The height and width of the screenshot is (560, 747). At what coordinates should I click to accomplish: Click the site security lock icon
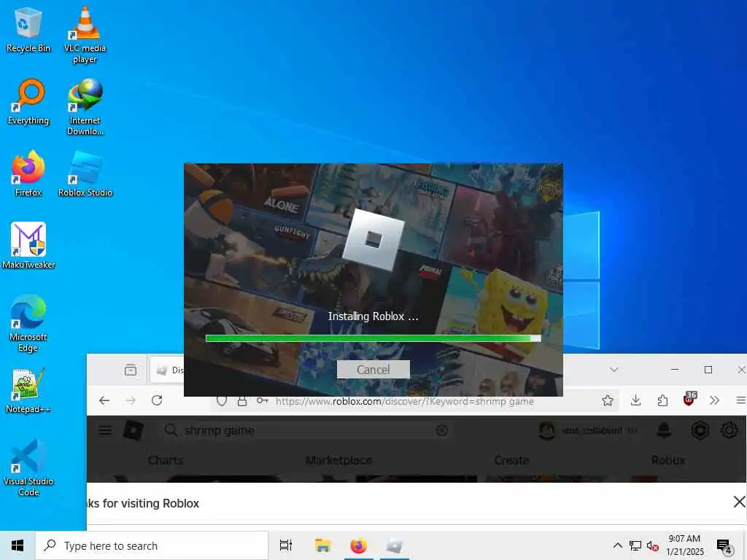(242, 401)
